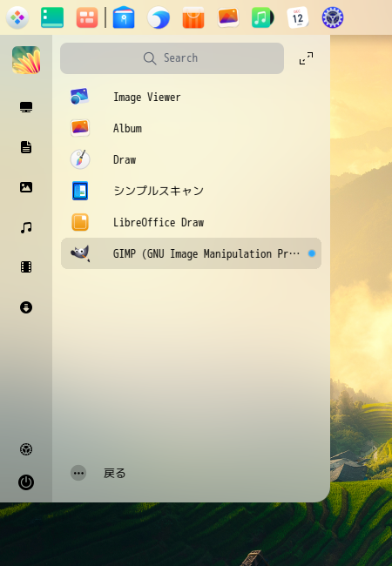Viewport: 392px width, 566px height.
Task: Open Music folder from launcher sidebar
Action: click(x=26, y=227)
